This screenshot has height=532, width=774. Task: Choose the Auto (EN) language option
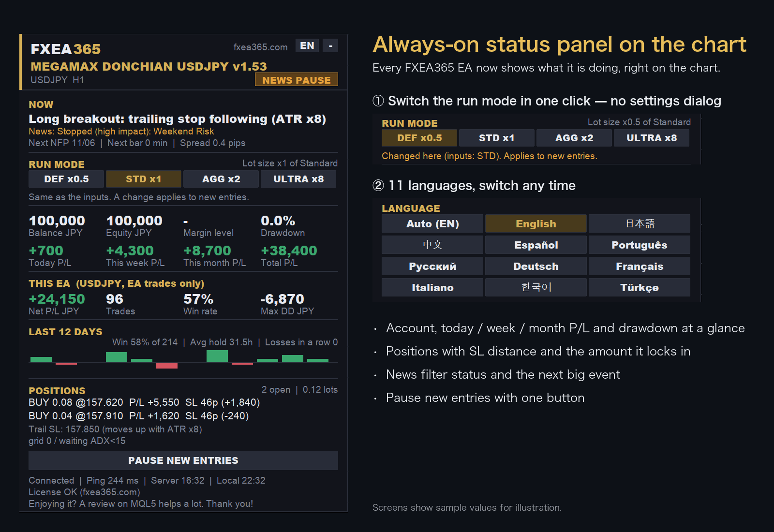(432, 224)
